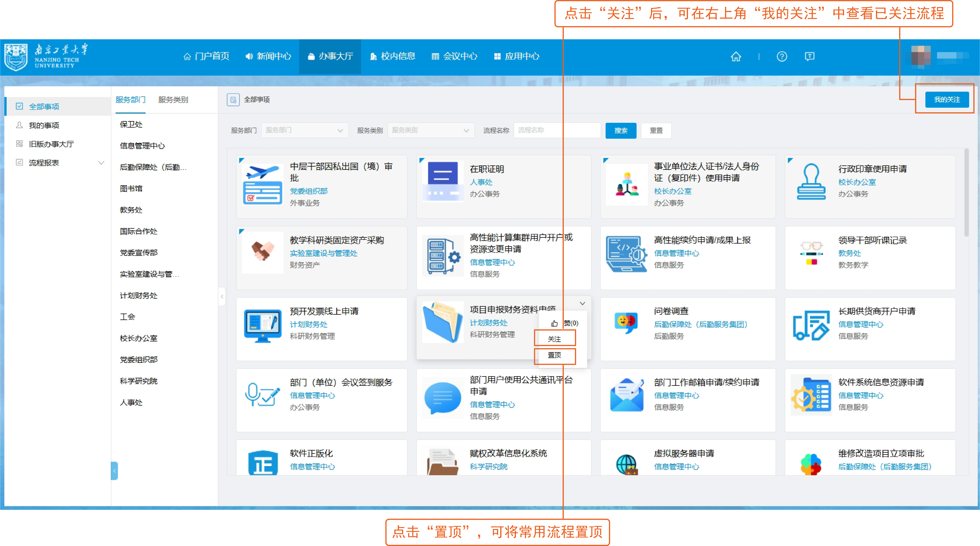Click the 教务处 link under 领导干部听课记录

tap(849, 253)
